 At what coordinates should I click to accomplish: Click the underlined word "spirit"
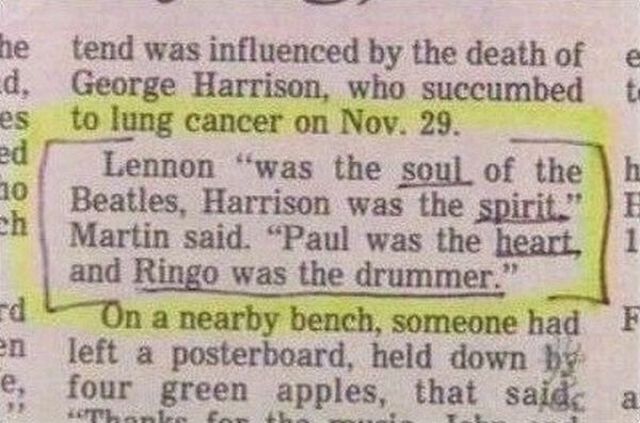pos(522,208)
